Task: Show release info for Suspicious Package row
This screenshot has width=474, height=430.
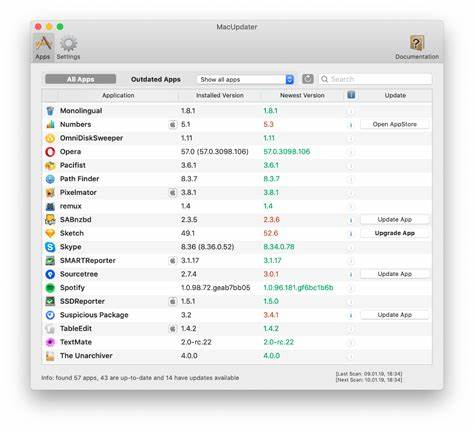Action: pos(351,316)
